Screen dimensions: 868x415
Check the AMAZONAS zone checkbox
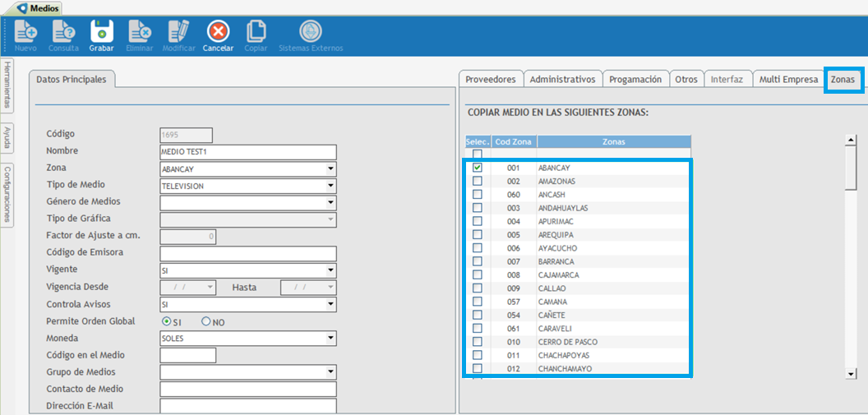477,181
